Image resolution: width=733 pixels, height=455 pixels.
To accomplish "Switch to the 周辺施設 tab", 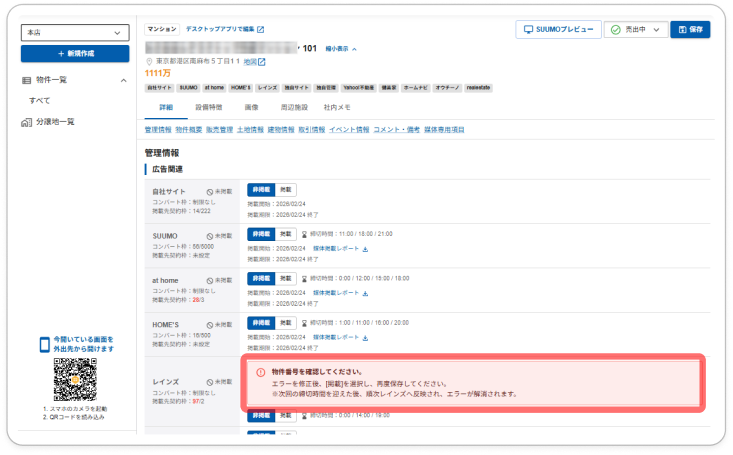I will click(294, 108).
